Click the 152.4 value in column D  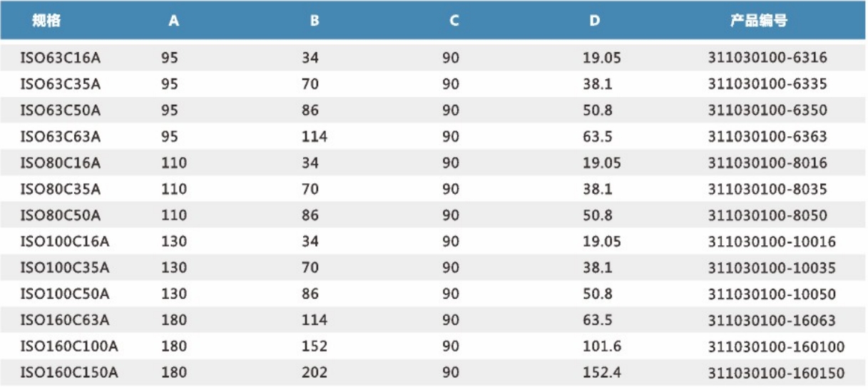point(601,374)
